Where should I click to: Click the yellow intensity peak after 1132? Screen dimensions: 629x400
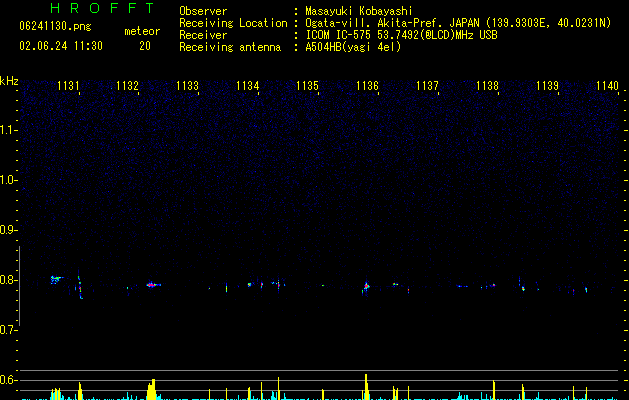click(x=151, y=389)
